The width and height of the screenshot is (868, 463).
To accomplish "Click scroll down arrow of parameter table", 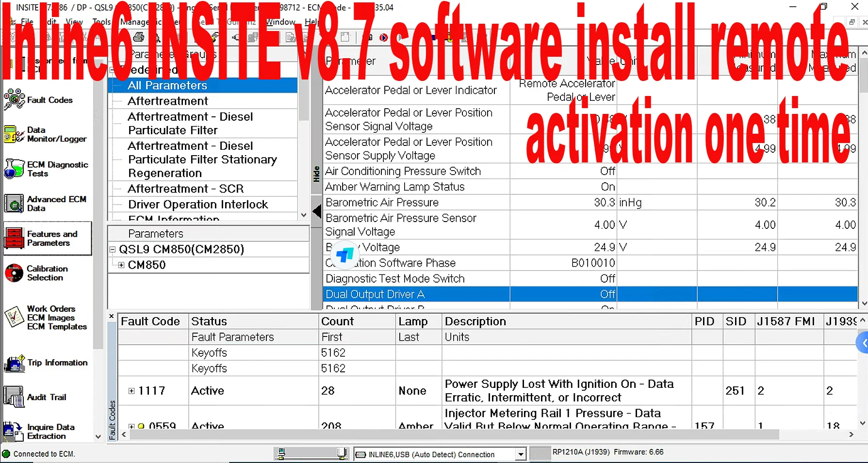I will coord(864,303).
